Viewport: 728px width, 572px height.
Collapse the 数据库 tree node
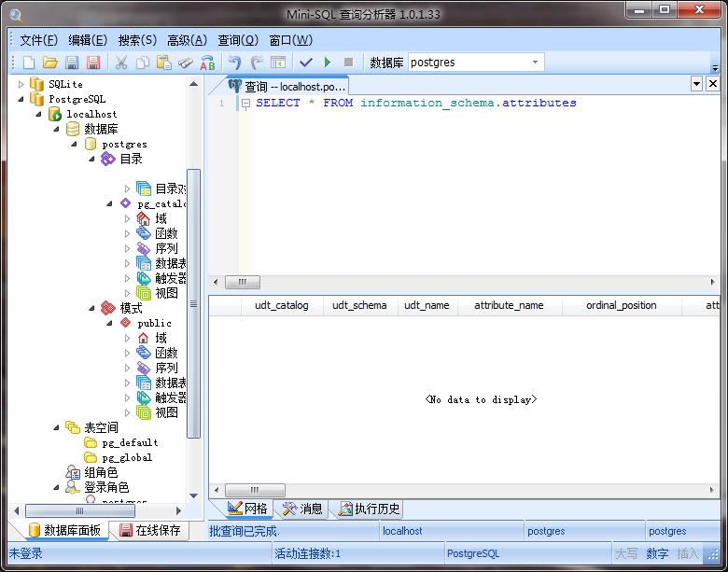pos(57,129)
